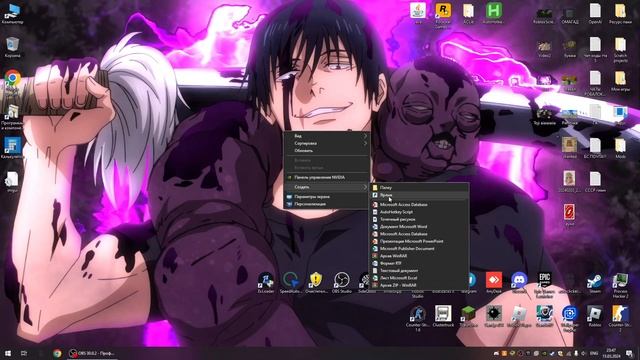Viewport: 640px width, 360px height.
Task: Create an Архив WinRAR file
Action: point(419,256)
